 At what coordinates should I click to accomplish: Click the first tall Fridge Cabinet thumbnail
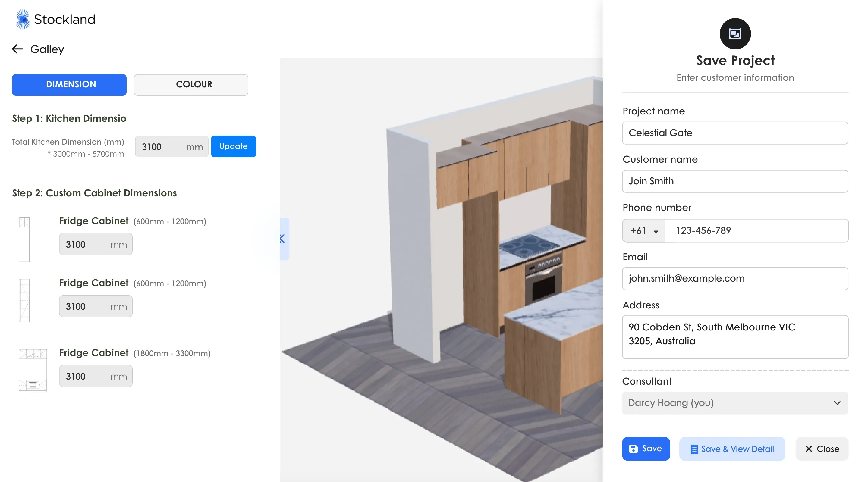click(24, 239)
